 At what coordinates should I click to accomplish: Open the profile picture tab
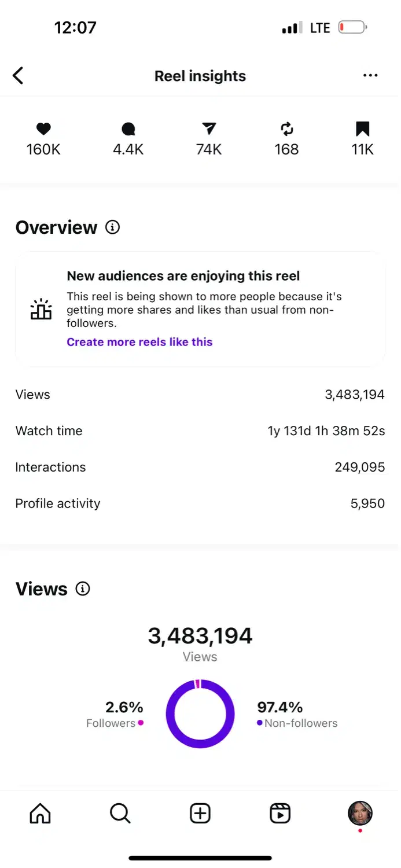pos(360,814)
